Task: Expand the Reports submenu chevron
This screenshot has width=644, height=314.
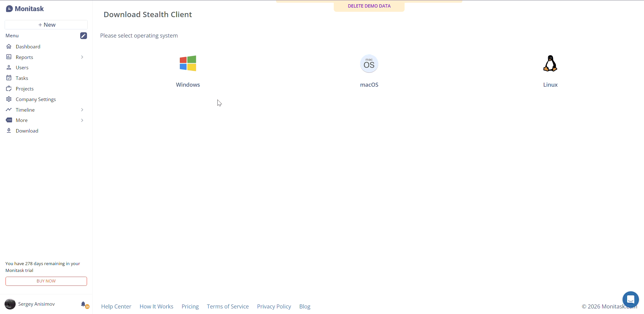Action: (82, 57)
